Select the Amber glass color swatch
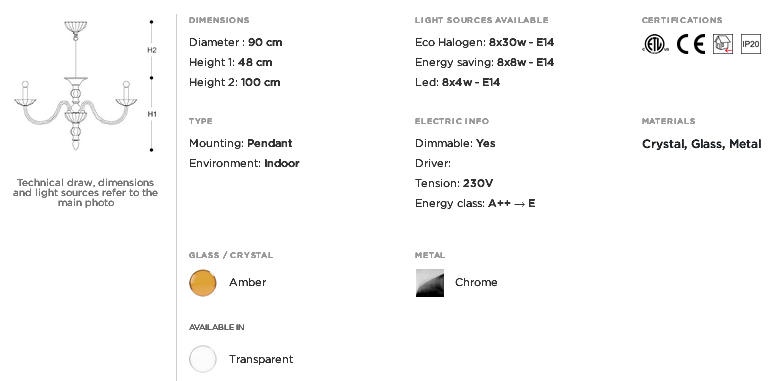The width and height of the screenshot is (778, 381). (x=202, y=283)
